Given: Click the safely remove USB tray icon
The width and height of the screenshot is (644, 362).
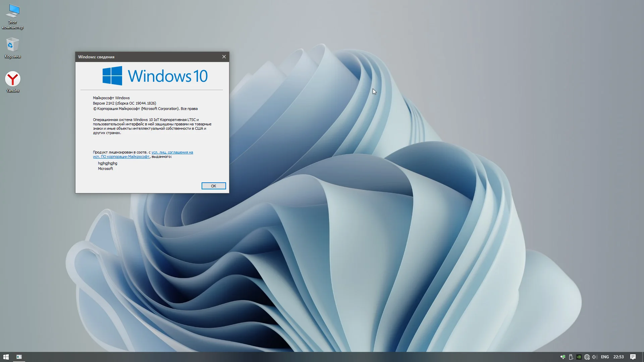Looking at the screenshot, I should (571, 357).
